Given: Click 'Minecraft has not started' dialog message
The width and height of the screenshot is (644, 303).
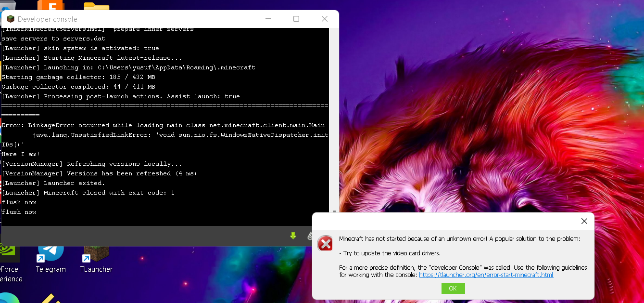Looking at the screenshot, I should (x=459, y=238).
